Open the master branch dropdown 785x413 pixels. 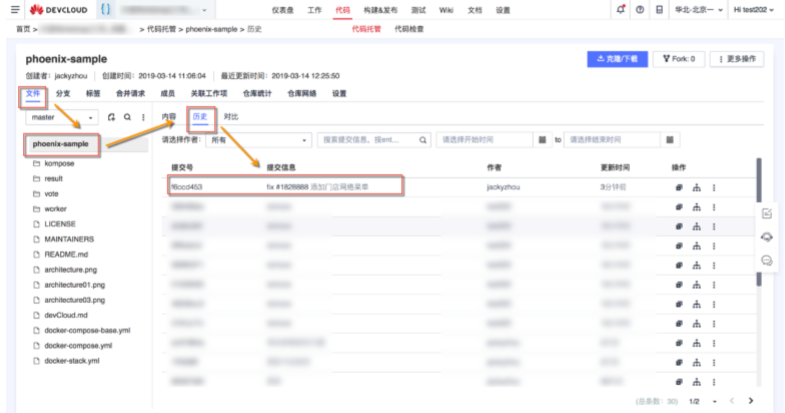[x=62, y=117]
